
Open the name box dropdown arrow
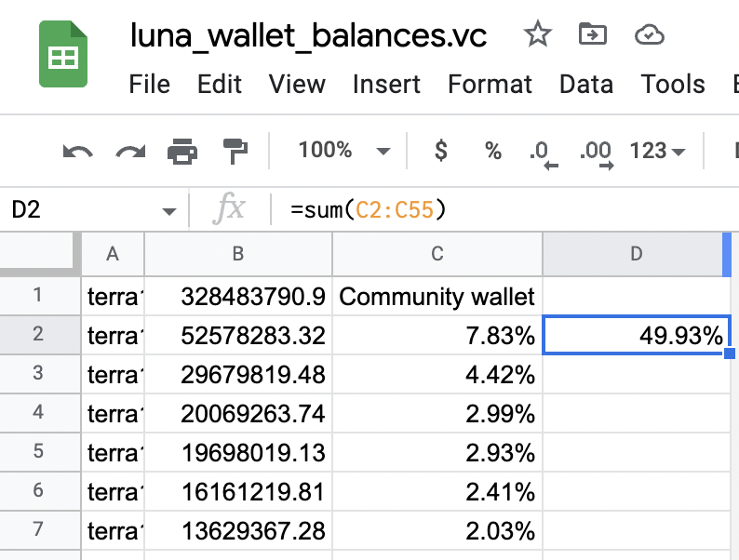(x=168, y=211)
